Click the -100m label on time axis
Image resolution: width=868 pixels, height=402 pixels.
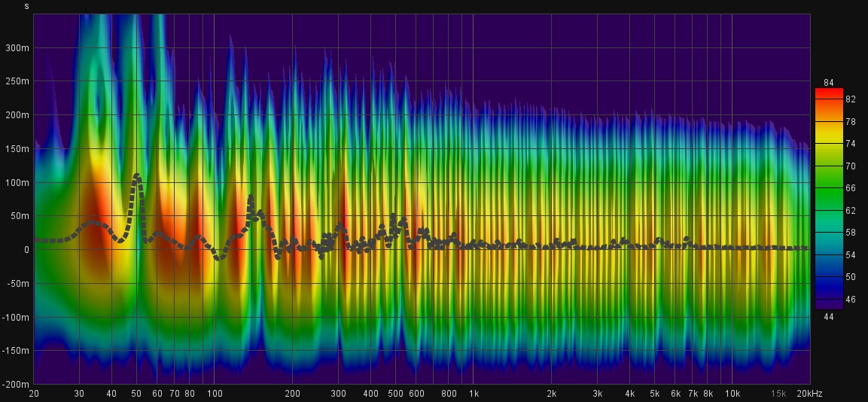click(x=15, y=318)
